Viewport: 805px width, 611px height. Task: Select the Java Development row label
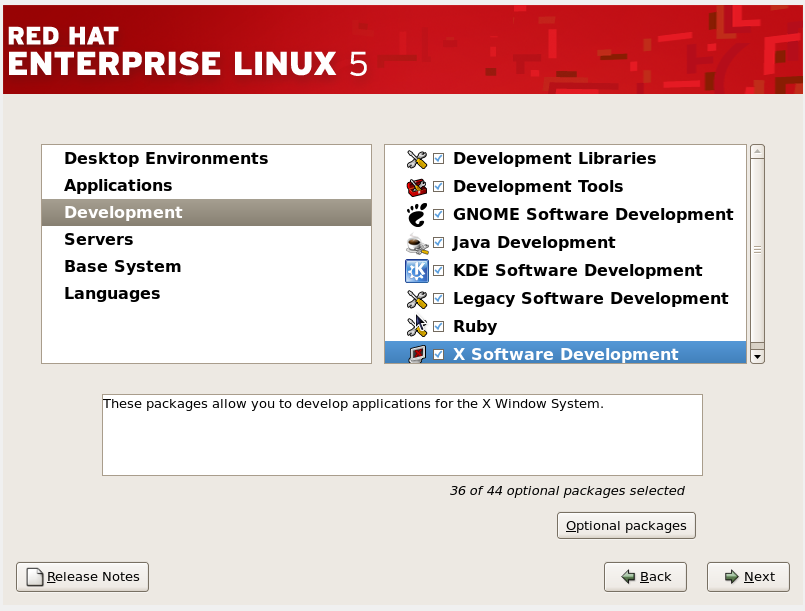tap(534, 242)
